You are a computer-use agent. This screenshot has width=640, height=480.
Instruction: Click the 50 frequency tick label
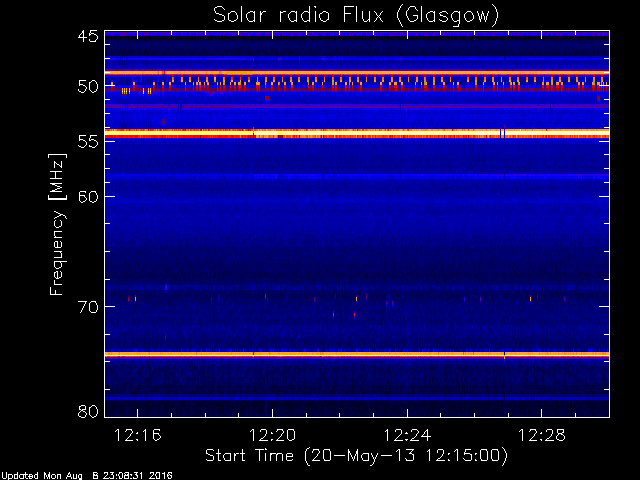(x=87, y=87)
